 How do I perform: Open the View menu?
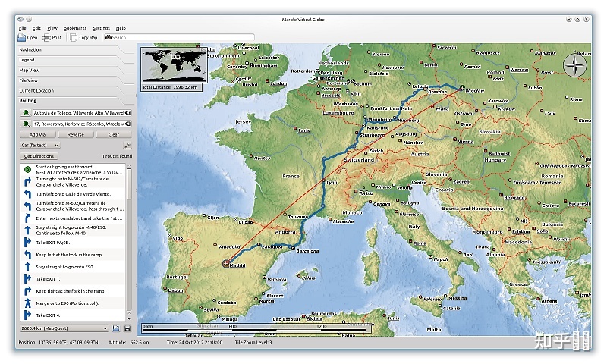52,28
